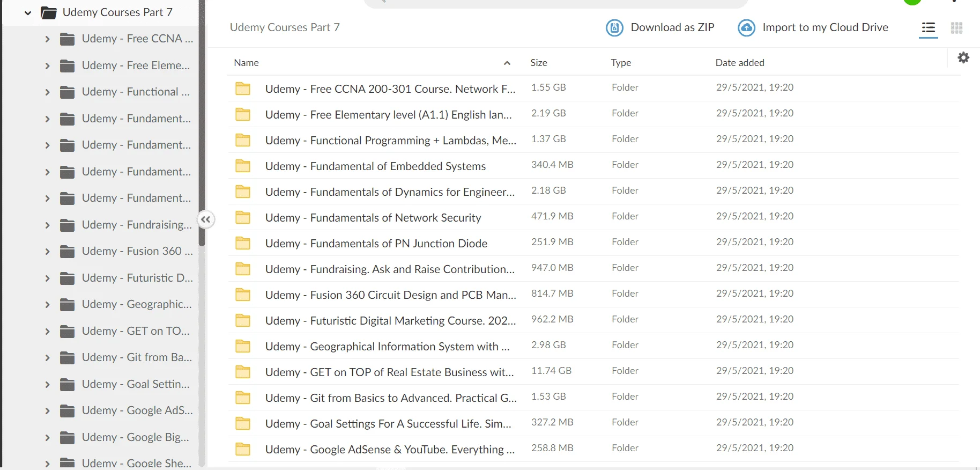Image resolution: width=980 pixels, height=470 pixels.
Task: Sort by Name column header
Action: tap(246, 63)
